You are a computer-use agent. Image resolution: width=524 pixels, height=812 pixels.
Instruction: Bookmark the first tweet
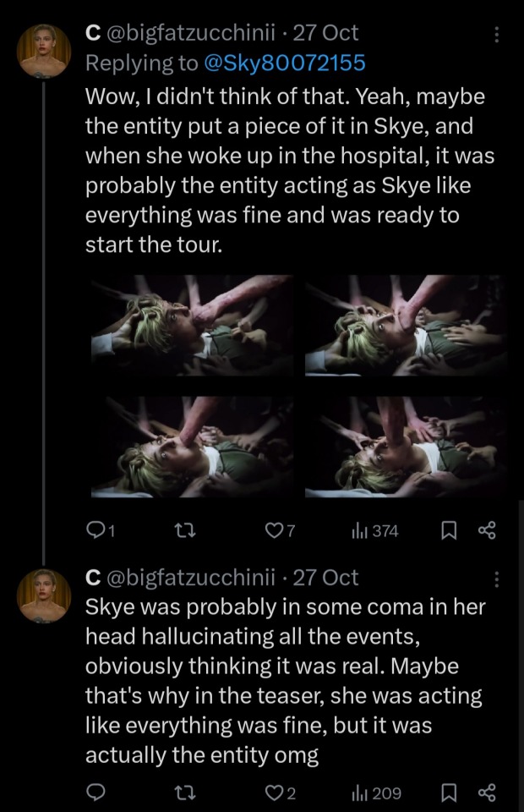[449, 531]
